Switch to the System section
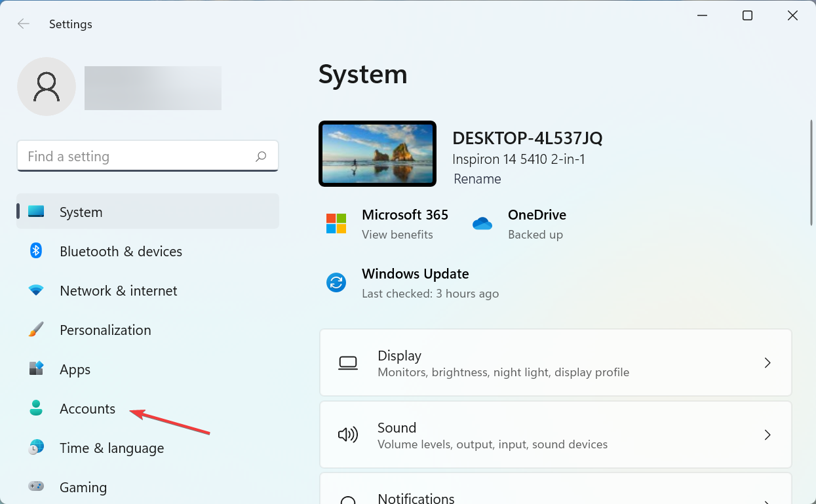Image resolution: width=816 pixels, height=504 pixels. pyautogui.click(x=81, y=212)
